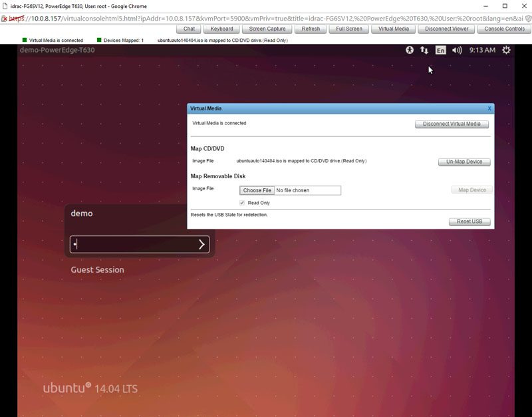The image size is (532, 417).
Task: Click the Screen Capture button
Action: click(x=267, y=29)
